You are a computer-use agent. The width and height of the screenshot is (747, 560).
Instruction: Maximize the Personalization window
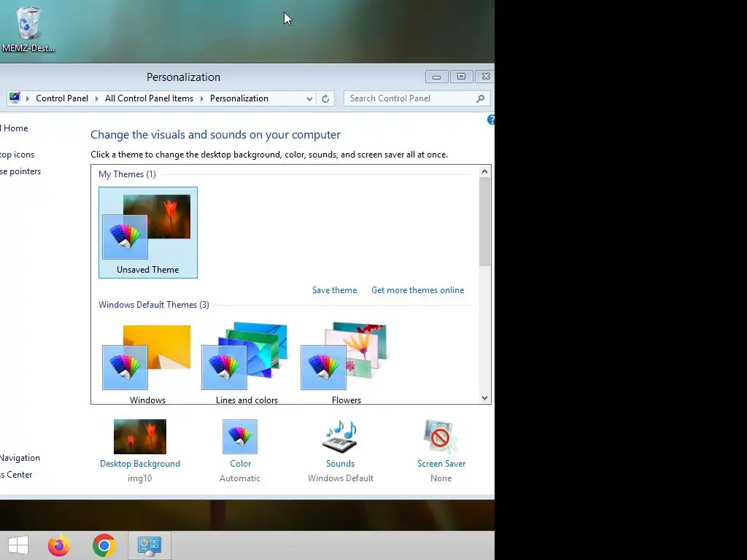(x=461, y=77)
